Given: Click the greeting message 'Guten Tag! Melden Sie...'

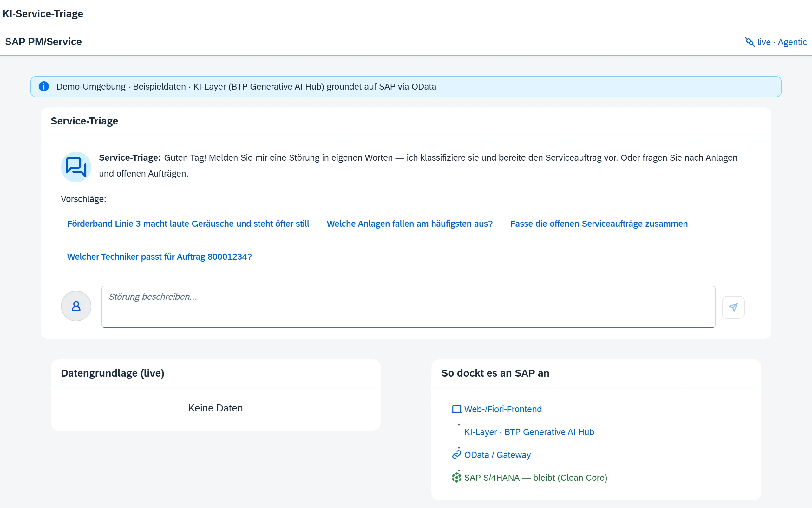Looking at the screenshot, I should (x=418, y=166).
